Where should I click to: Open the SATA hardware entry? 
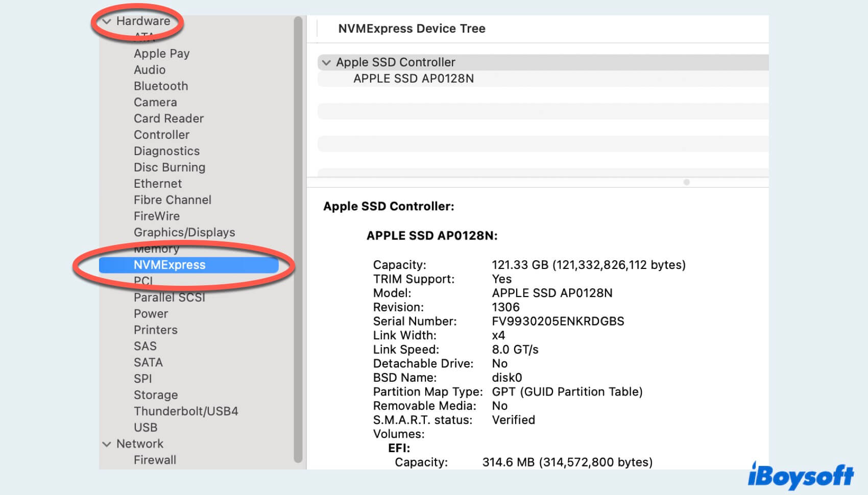[148, 363]
